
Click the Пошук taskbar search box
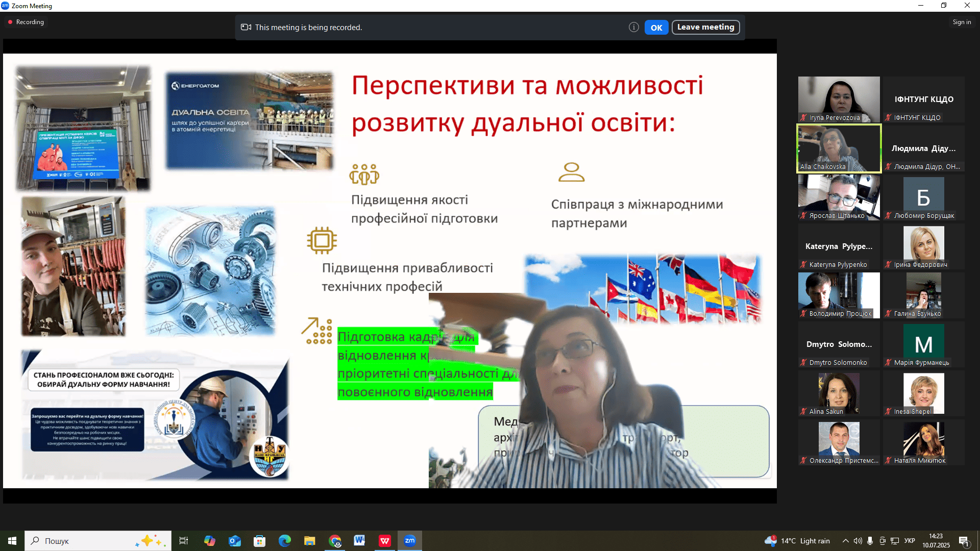(x=98, y=541)
